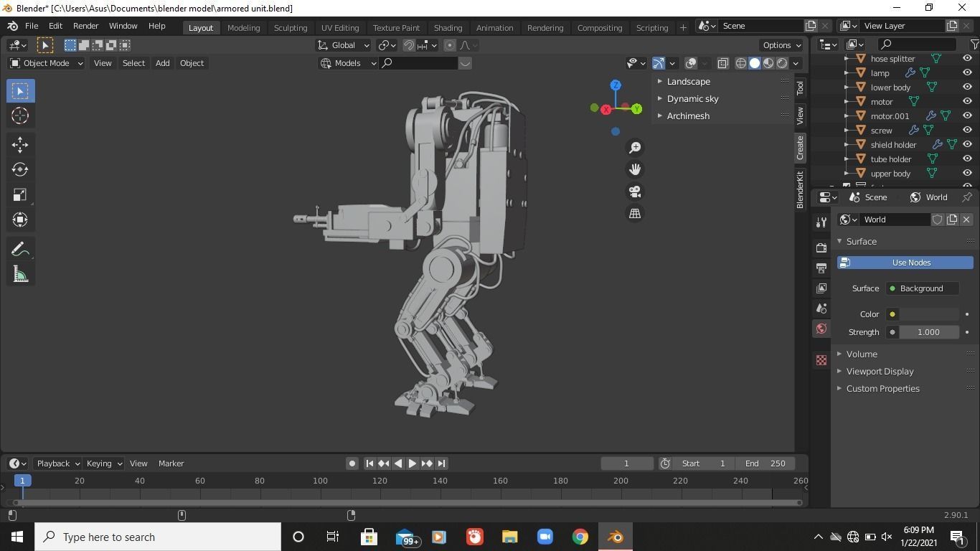Viewport: 980px width, 551px height.
Task: Open the View Layer properties tab
Action: 821,288
